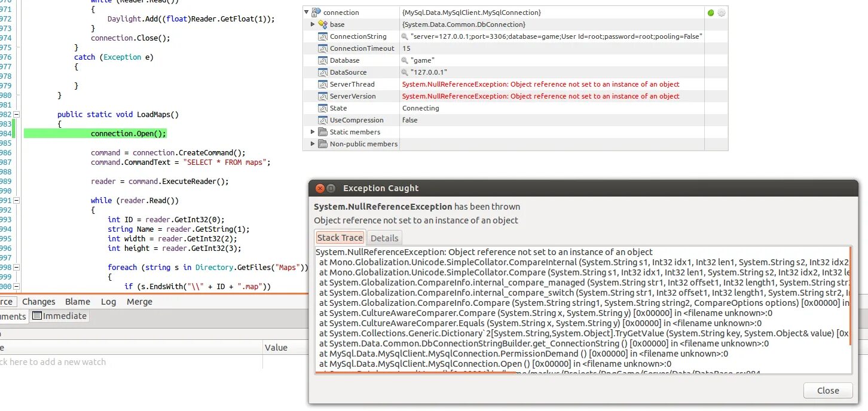Click the connection.Close(); code line
This screenshot has width=868, height=411.
pyautogui.click(x=130, y=38)
